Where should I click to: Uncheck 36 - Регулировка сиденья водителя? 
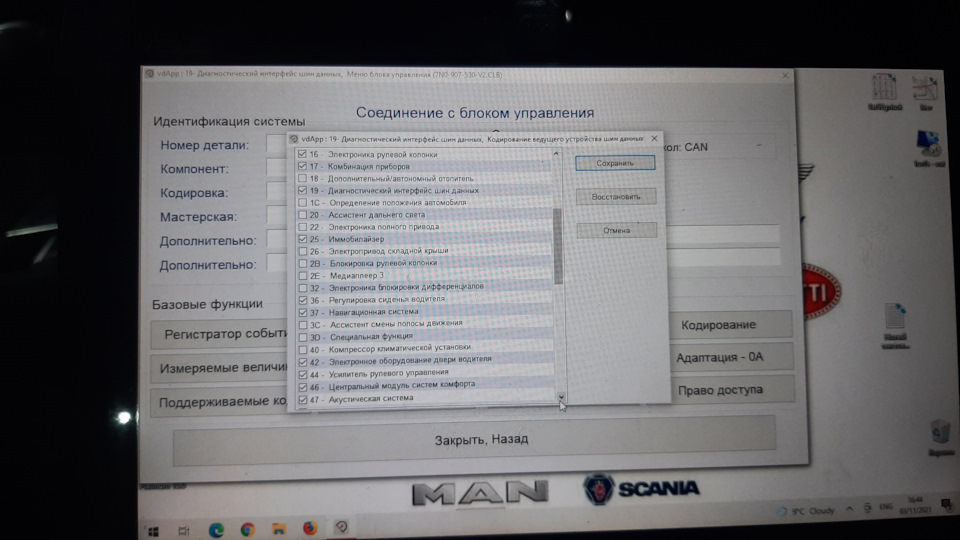click(x=302, y=300)
